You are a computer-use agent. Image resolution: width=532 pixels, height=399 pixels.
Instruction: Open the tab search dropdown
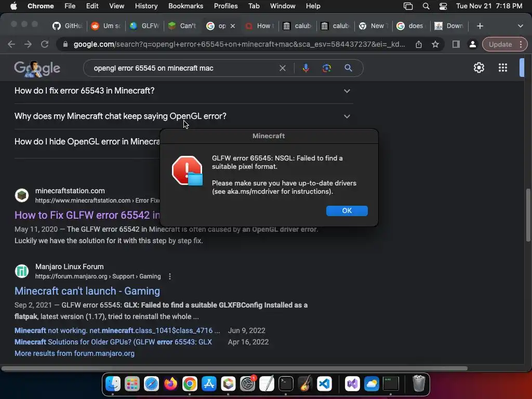521,26
